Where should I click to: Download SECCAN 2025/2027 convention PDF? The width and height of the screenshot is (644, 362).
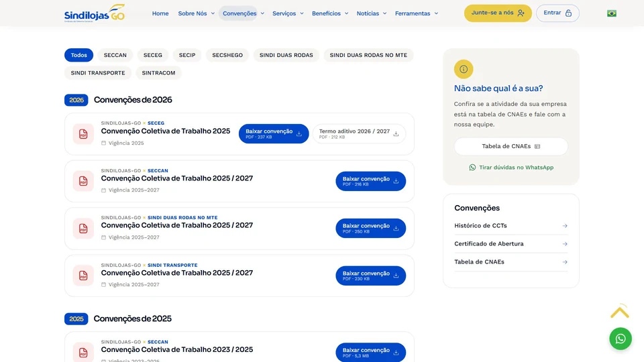tap(370, 181)
